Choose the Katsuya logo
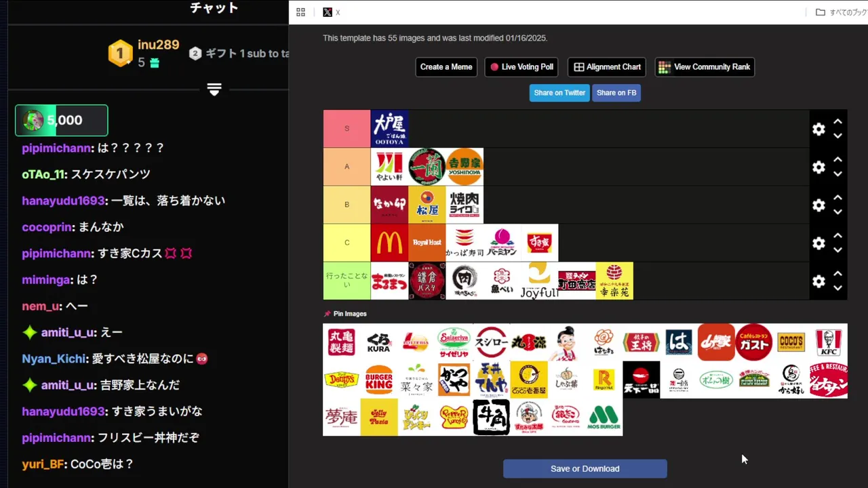This screenshot has height=488, width=868. click(x=454, y=380)
